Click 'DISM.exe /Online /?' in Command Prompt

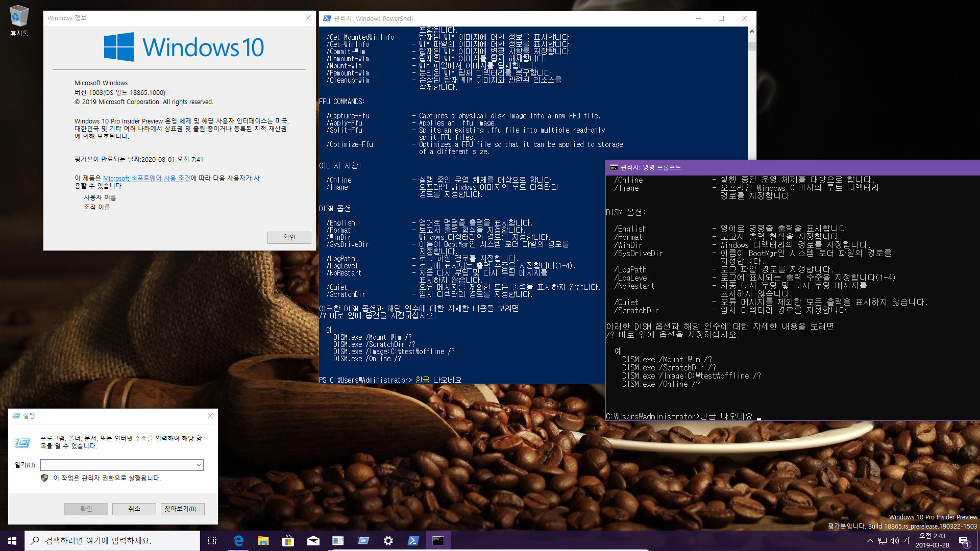tap(660, 384)
